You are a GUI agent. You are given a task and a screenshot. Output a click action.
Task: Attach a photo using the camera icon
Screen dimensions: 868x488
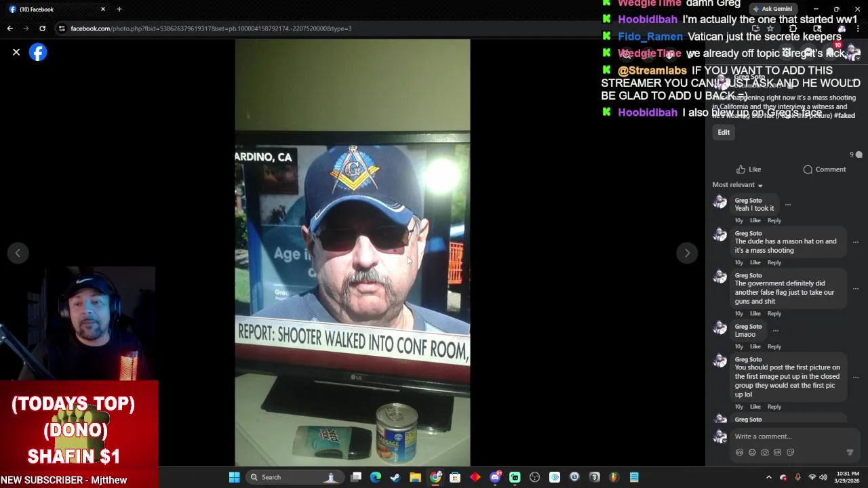coord(765,453)
